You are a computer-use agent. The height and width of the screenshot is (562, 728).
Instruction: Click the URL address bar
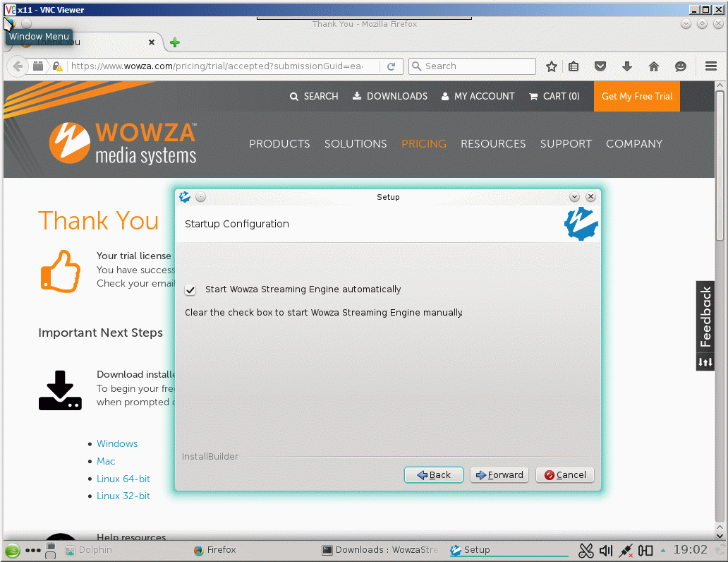(217, 66)
